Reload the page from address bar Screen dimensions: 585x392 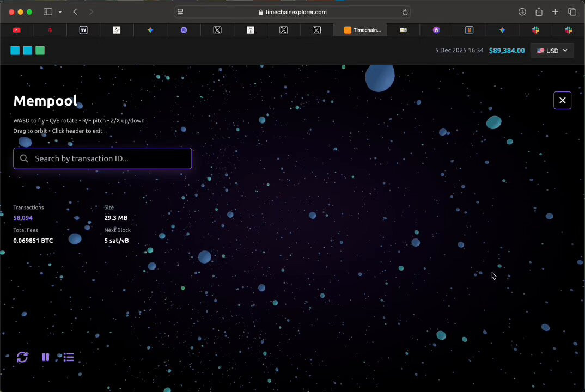tap(405, 12)
